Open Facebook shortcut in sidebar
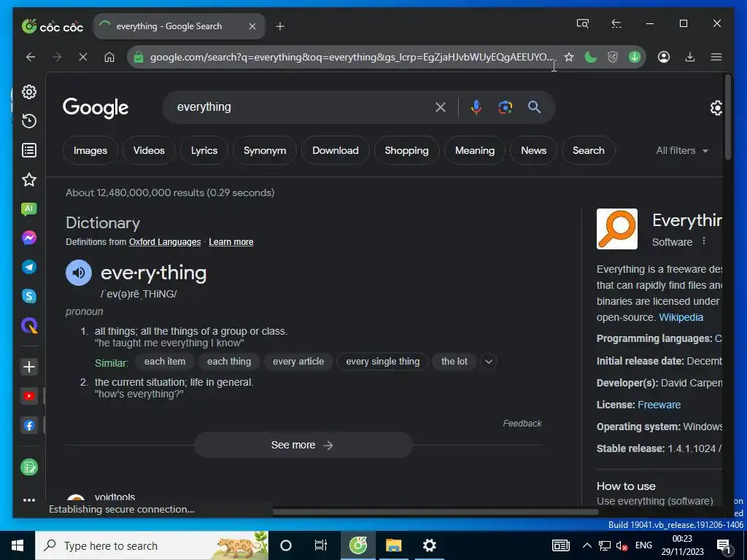The width and height of the screenshot is (747, 560). [x=29, y=425]
